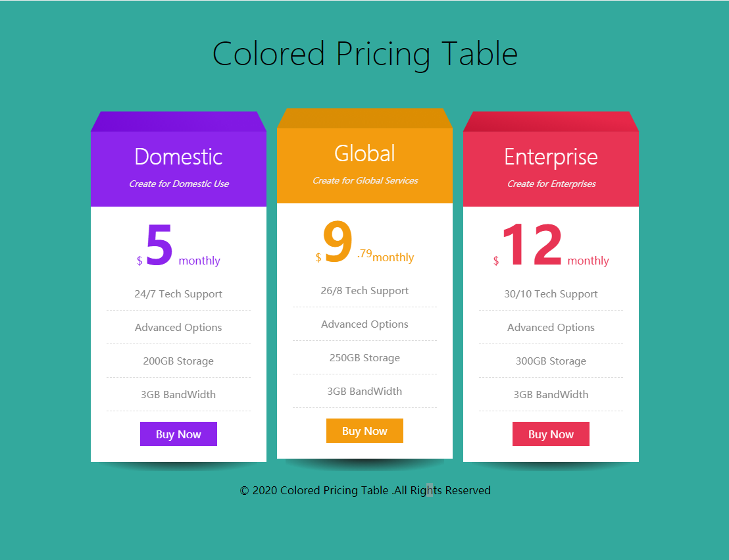Click Create for Enterprises subtitle
The width and height of the screenshot is (729, 560).
551,184
